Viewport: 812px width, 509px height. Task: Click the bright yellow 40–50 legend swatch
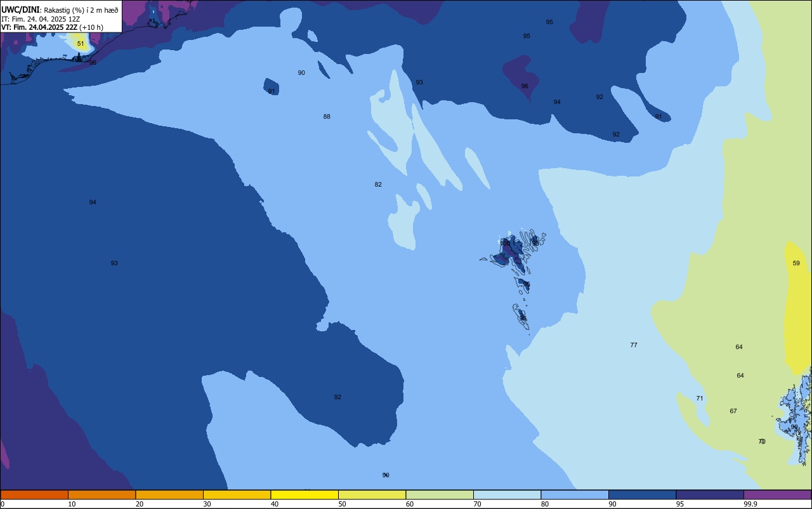click(x=304, y=494)
